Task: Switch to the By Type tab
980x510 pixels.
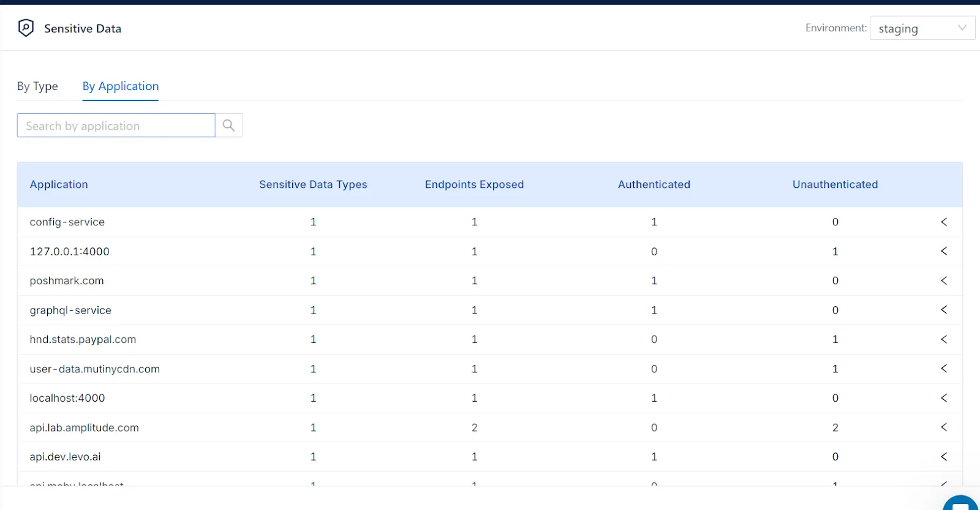Action: coord(37,86)
